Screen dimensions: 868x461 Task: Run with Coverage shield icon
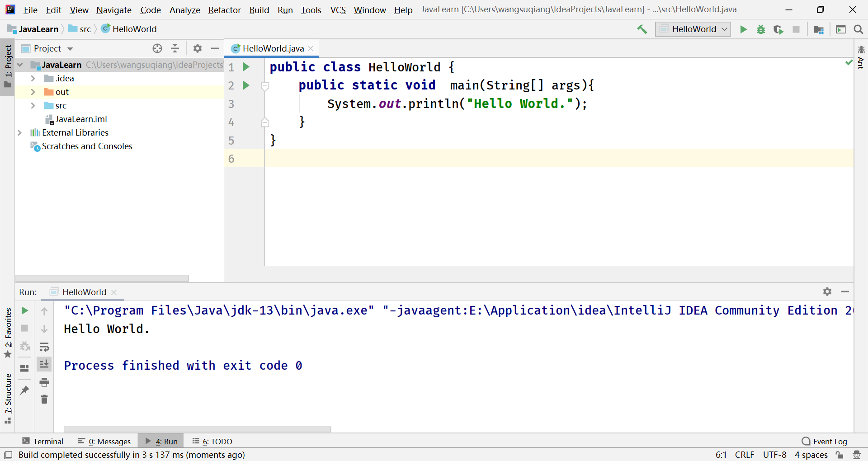pyautogui.click(x=778, y=29)
